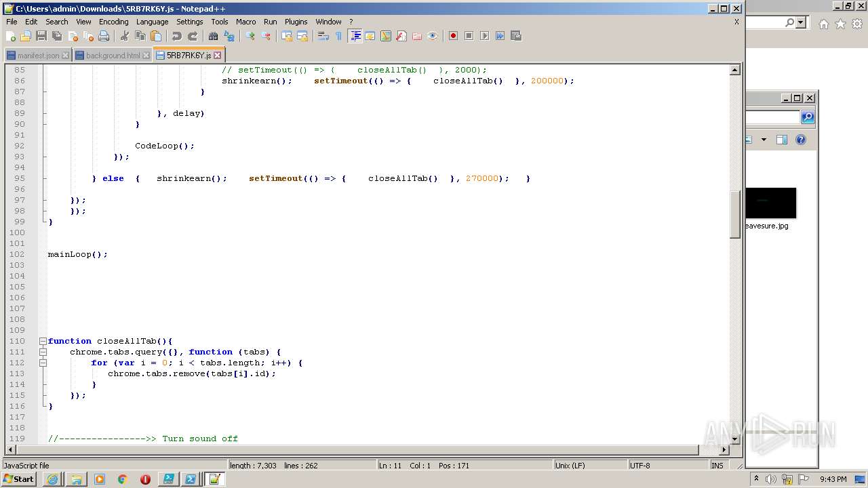Open a file using the Open icon
Screen dimensions: 868x488
[x=26, y=36]
